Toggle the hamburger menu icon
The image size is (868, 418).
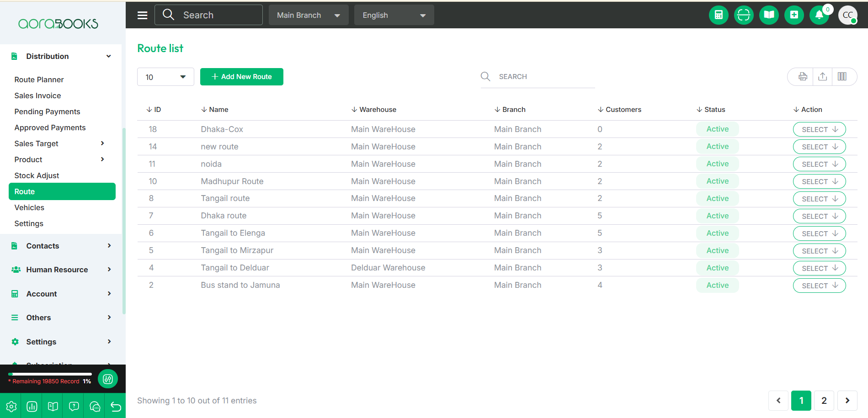pos(143,15)
